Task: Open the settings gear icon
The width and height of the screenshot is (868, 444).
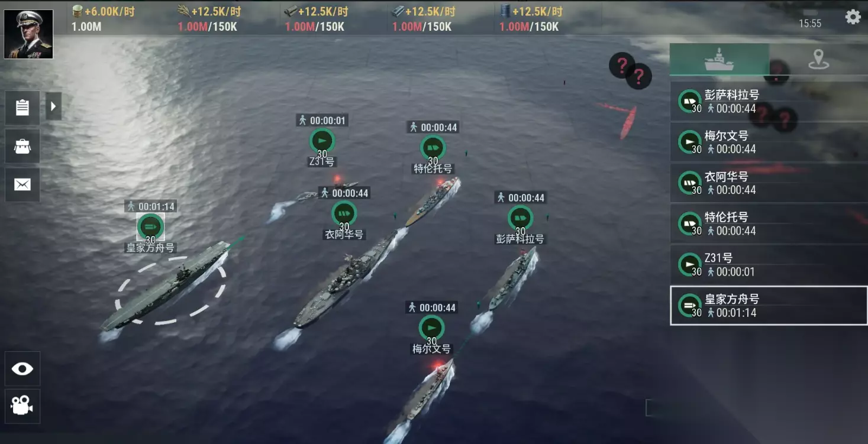Action: pos(853,17)
